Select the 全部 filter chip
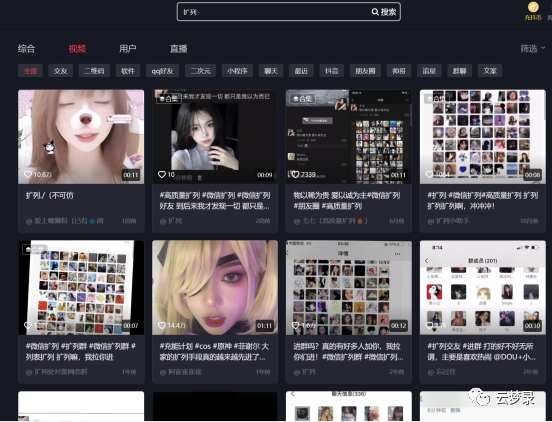552x422 pixels. click(30, 71)
